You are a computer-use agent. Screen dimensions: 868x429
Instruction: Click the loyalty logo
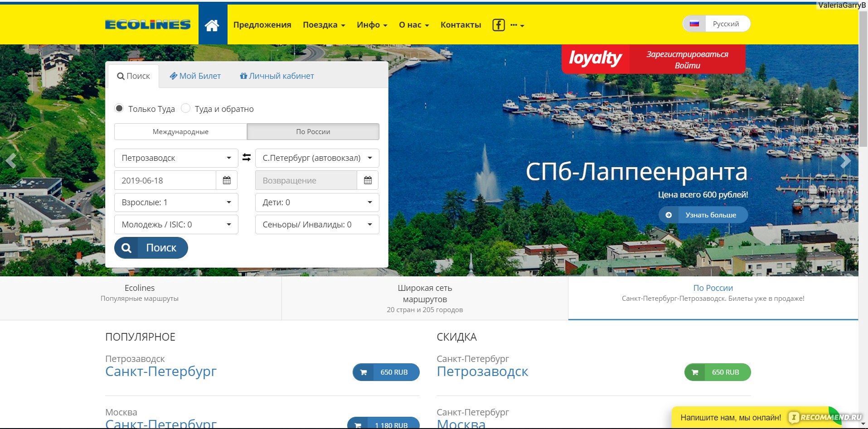pyautogui.click(x=595, y=58)
